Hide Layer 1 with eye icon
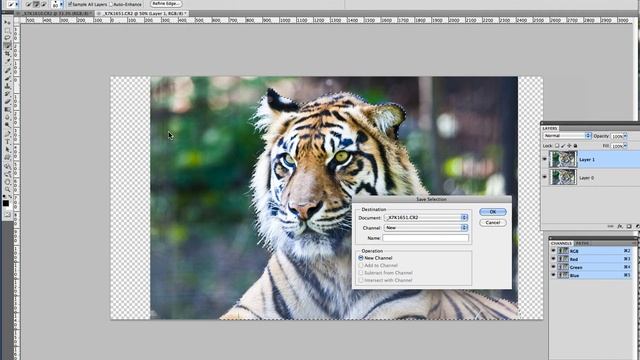Image resolution: width=640 pixels, height=360 pixels. click(544, 159)
